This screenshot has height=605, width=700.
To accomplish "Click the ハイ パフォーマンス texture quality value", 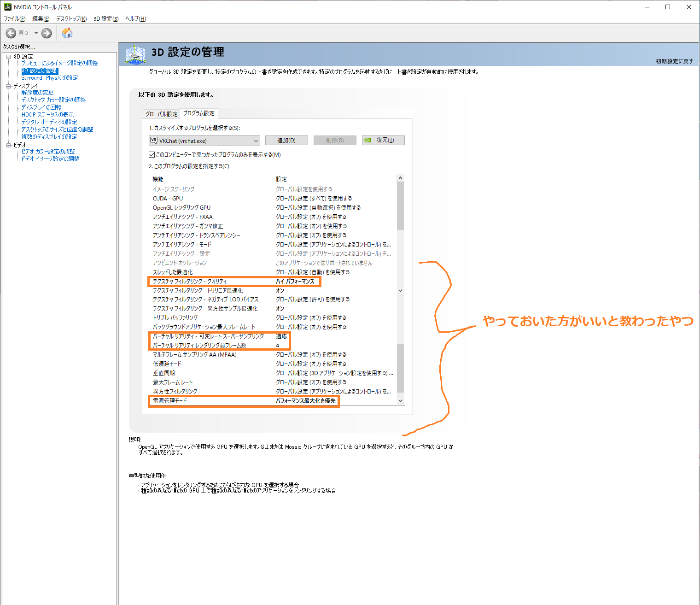I will coord(295,282).
